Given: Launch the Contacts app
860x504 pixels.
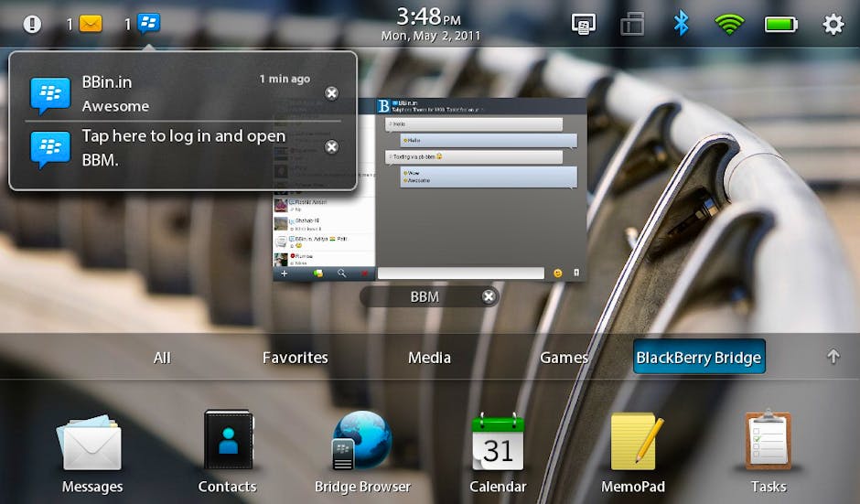Looking at the screenshot, I should (x=227, y=444).
